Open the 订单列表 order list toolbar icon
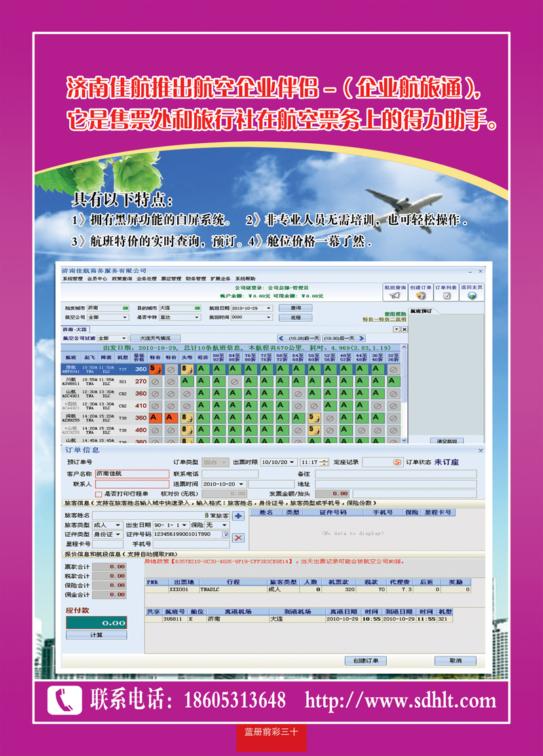543x756 pixels. point(446,292)
